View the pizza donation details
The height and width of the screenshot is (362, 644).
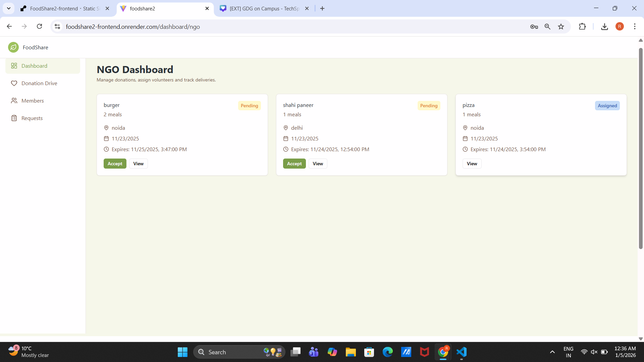pyautogui.click(x=472, y=164)
